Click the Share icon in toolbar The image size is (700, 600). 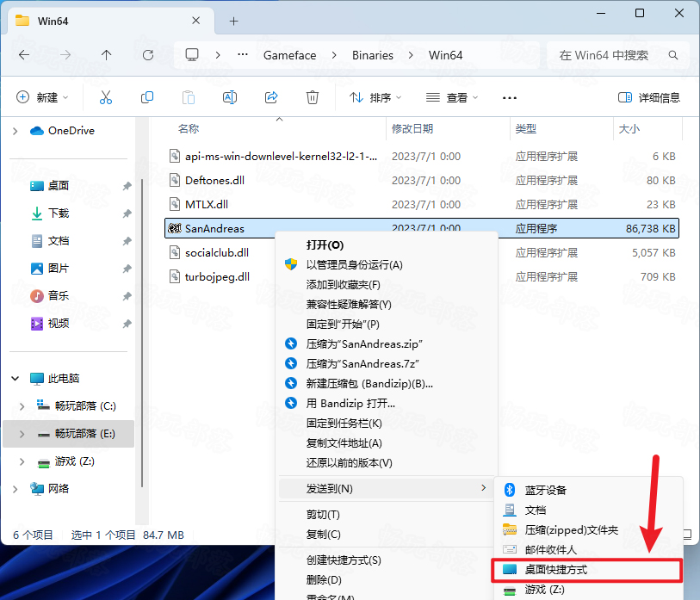pos(271,97)
